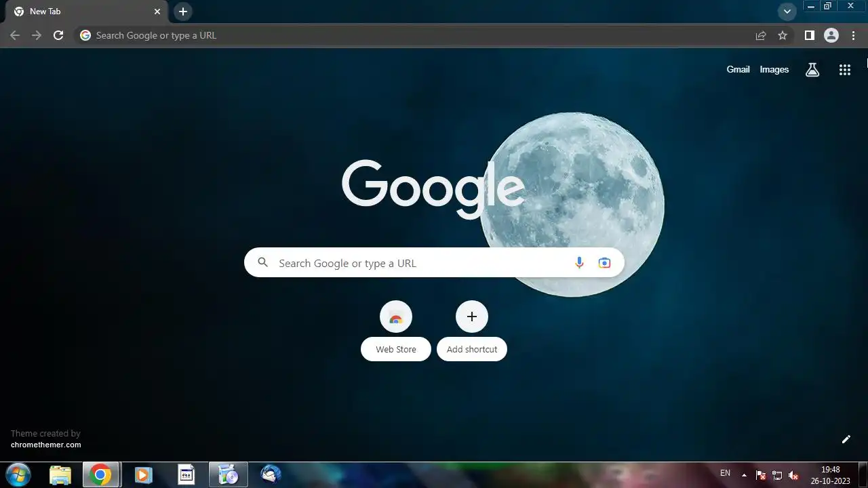The height and width of the screenshot is (488, 868).
Task: Click the browser back arrow
Action: (x=15, y=35)
